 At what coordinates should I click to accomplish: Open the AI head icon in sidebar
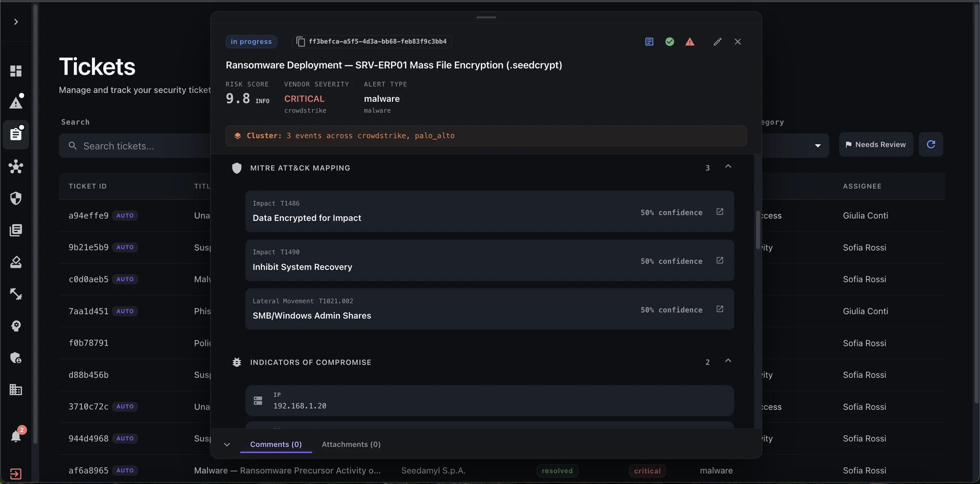pyautogui.click(x=16, y=326)
